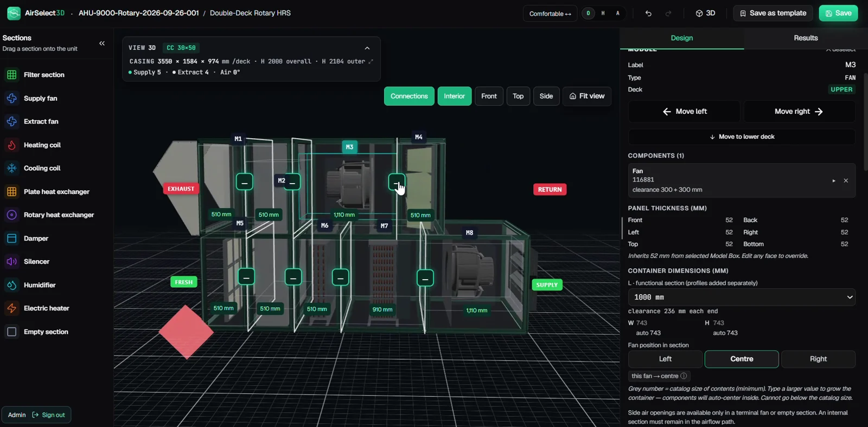Collapse the VIEW 3D info panel

(x=367, y=48)
